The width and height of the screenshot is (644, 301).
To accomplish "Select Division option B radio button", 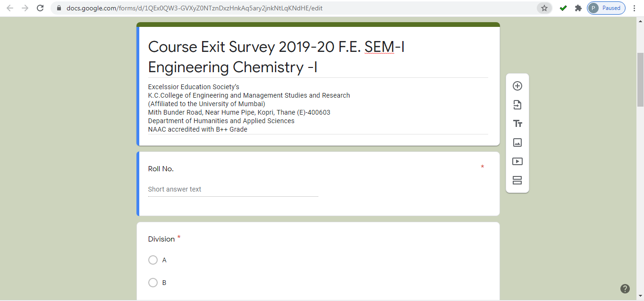I will click(153, 283).
